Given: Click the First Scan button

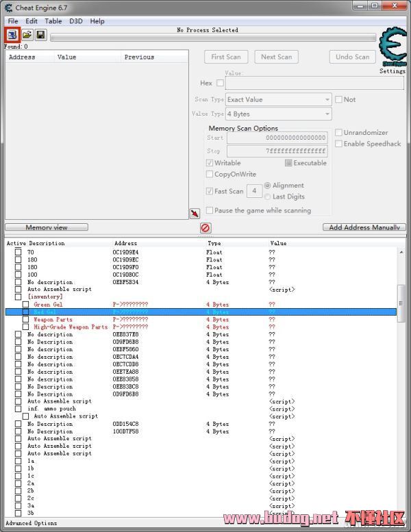Looking at the screenshot, I should (226, 57).
